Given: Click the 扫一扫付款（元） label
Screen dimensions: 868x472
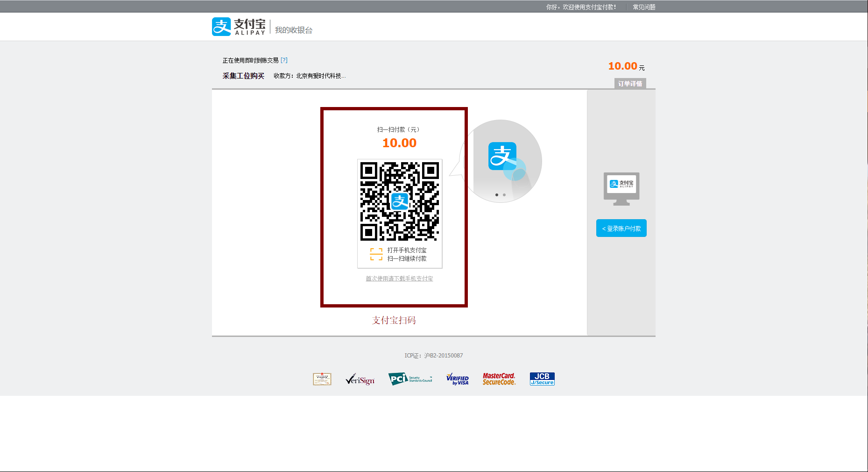Looking at the screenshot, I should (398, 129).
